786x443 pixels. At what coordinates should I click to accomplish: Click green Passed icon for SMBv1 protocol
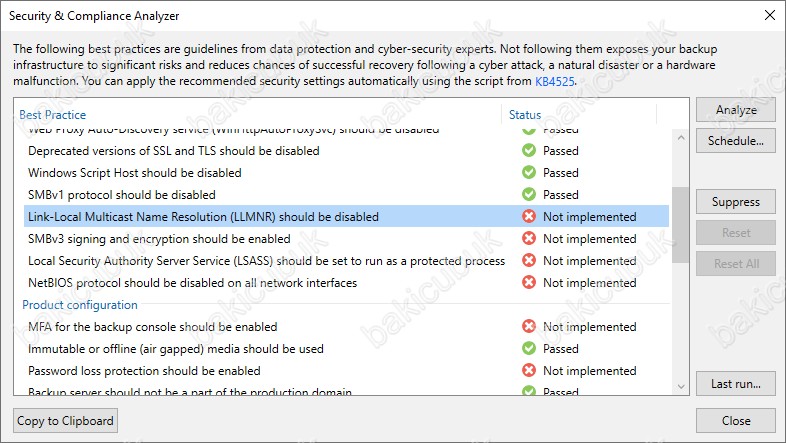528,194
